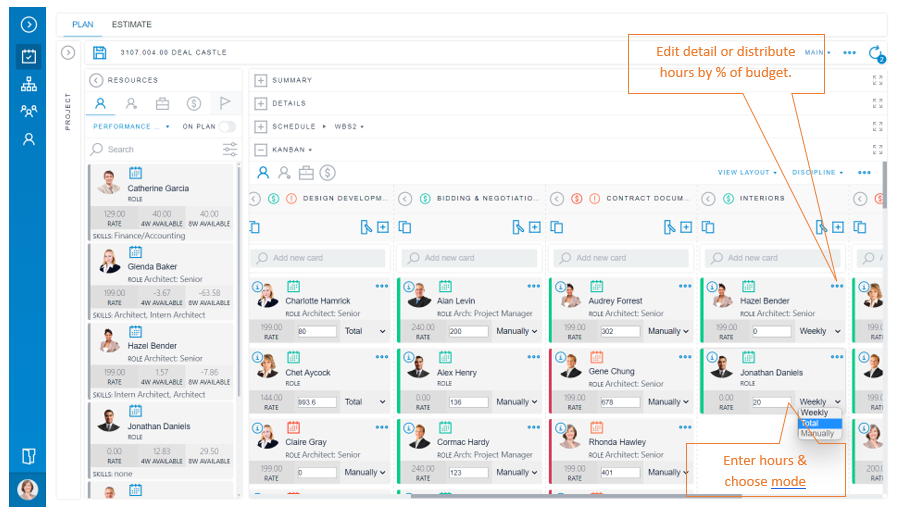Open the resource filter sliders icon

pyautogui.click(x=230, y=149)
